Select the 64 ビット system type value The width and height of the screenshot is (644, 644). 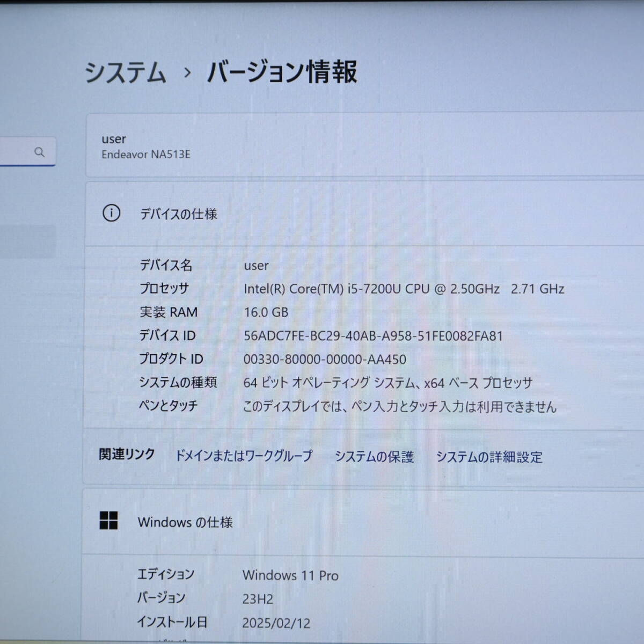pyautogui.click(x=388, y=383)
